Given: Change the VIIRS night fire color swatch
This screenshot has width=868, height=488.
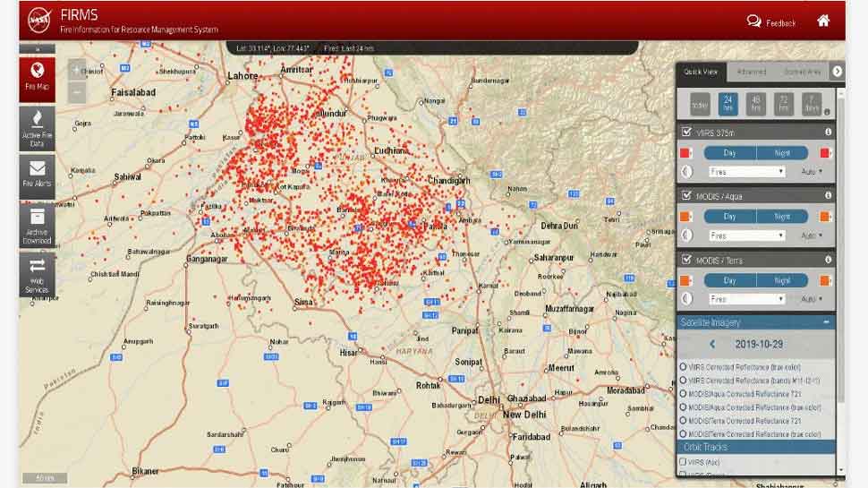Looking at the screenshot, I should pyautogui.click(x=826, y=153).
